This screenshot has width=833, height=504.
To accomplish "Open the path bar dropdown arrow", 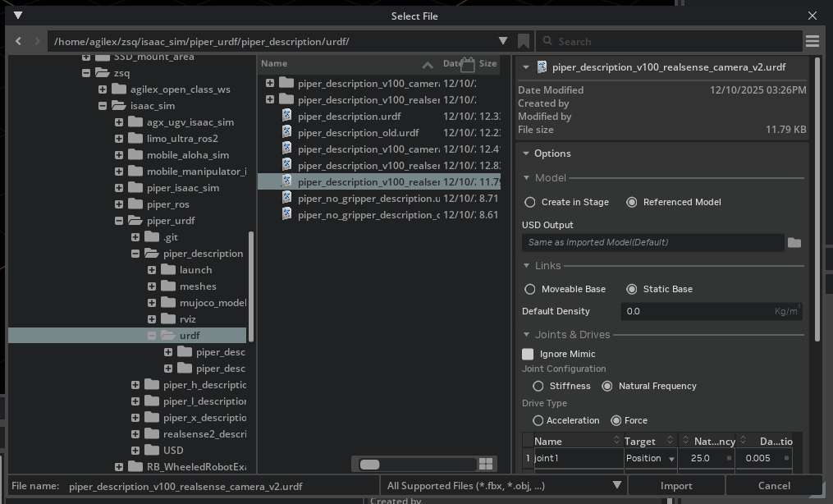I will (x=503, y=40).
